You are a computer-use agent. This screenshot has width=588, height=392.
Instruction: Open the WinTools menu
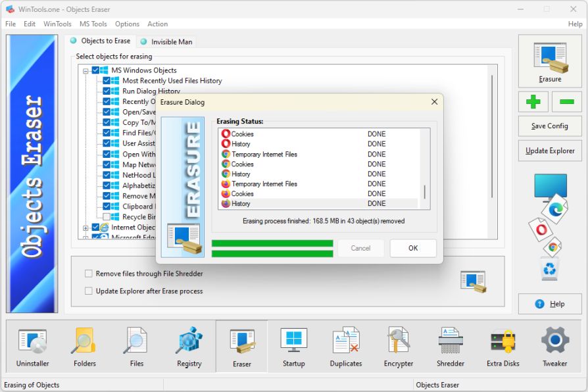57,24
